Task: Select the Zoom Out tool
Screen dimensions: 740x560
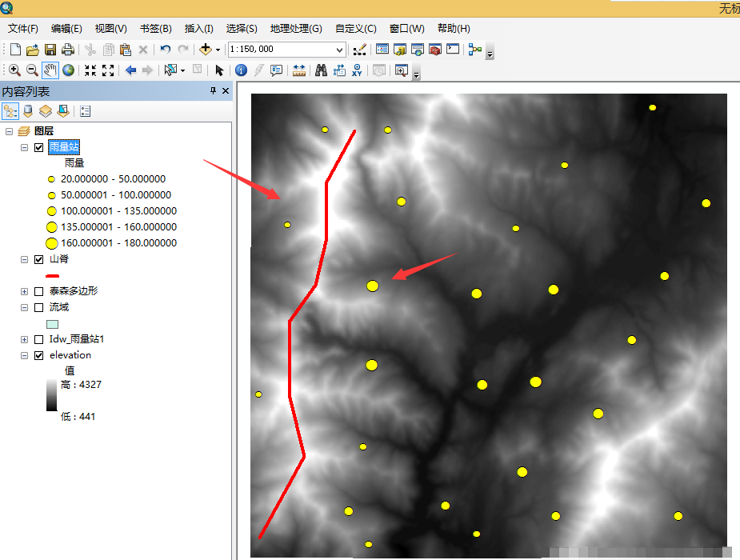Action: [x=32, y=70]
